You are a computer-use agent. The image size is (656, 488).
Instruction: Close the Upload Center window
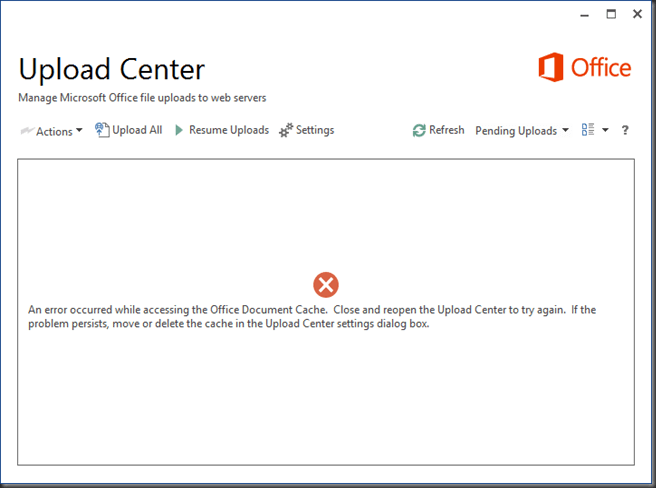click(637, 15)
